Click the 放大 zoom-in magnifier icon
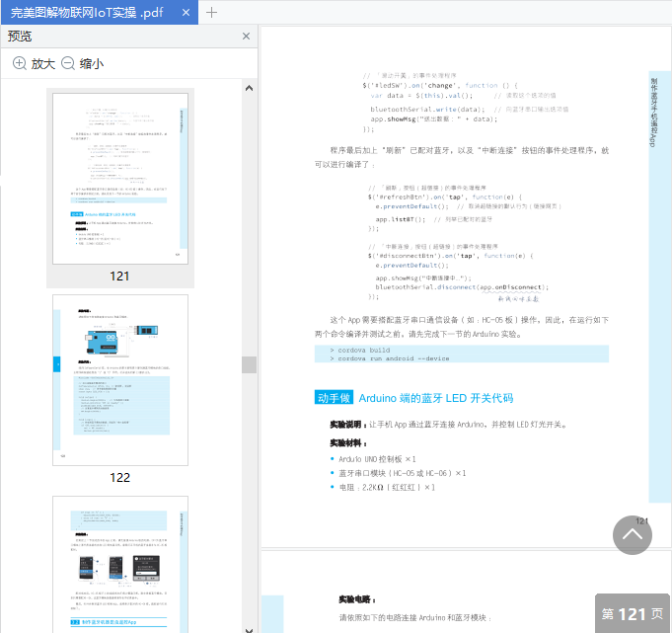The height and width of the screenshot is (633, 672). click(x=20, y=63)
